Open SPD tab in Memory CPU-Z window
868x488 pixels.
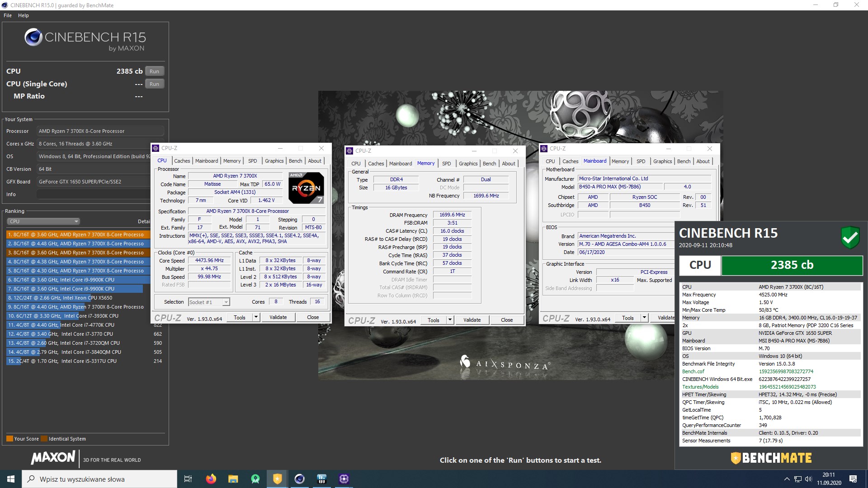click(447, 164)
